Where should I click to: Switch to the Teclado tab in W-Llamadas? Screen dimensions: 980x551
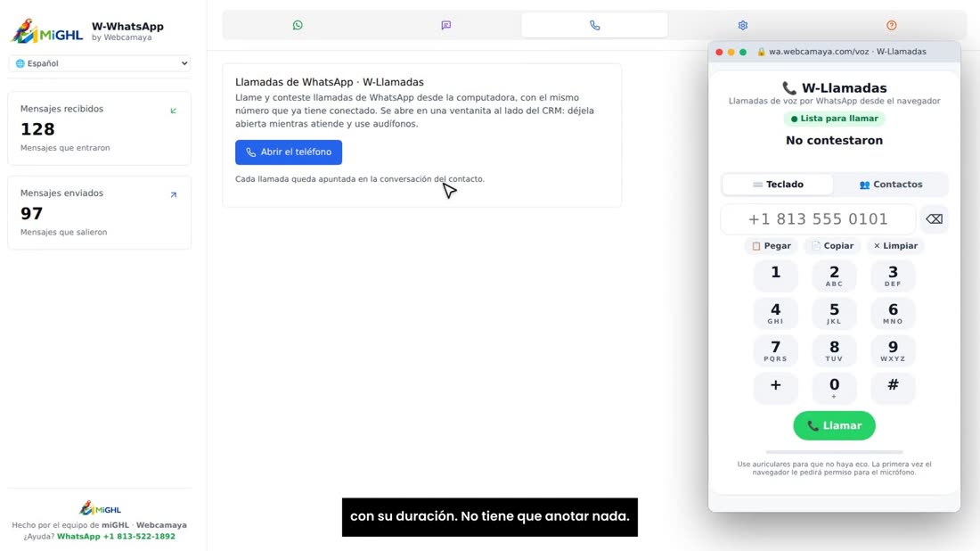(778, 185)
